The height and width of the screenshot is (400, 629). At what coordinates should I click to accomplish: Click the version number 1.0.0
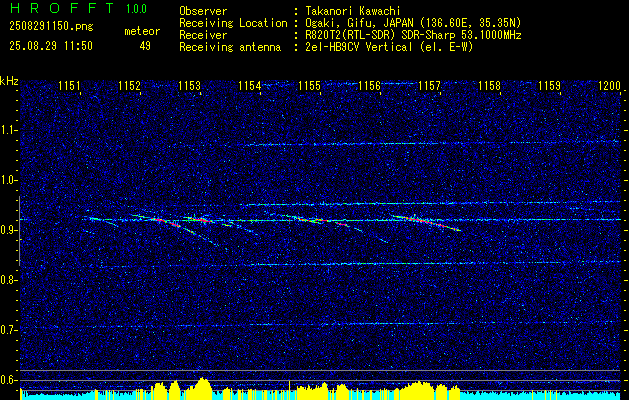pyautogui.click(x=136, y=9)
